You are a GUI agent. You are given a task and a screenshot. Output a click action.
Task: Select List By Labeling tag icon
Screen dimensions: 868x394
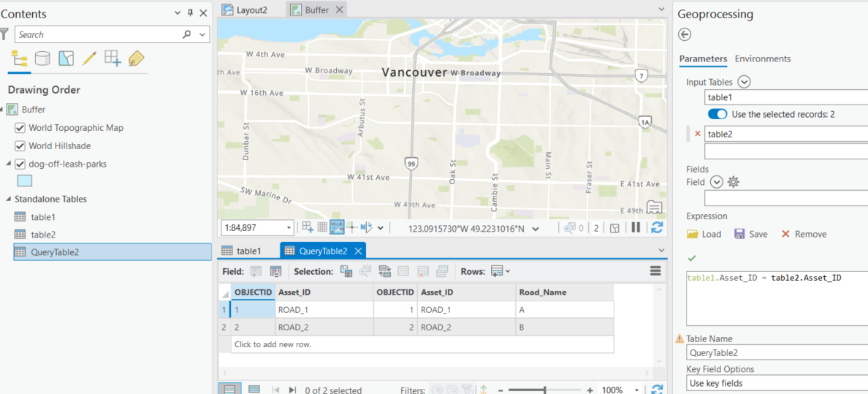pyautogui.click(x=136, y=58)
